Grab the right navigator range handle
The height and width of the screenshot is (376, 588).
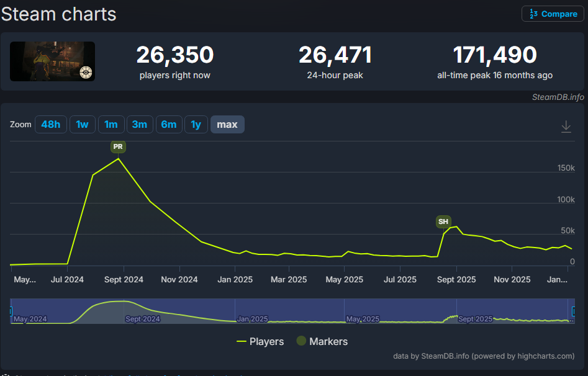573,311
